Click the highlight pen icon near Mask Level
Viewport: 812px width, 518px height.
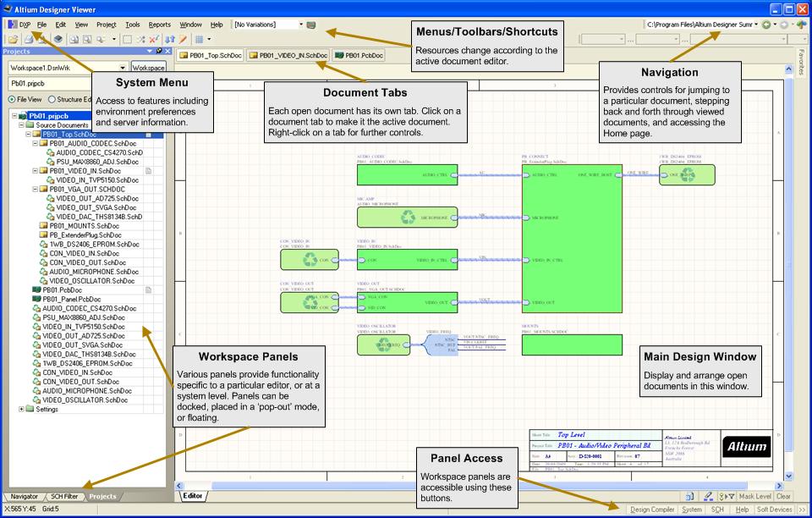[709, 496]
